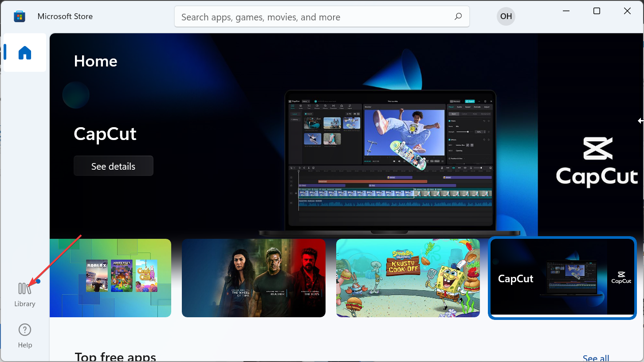The width and height of the screenshot is (644, 362).
Task: Minimize the Microsoft Store window
Action: pyautogui.click(x=566, y=11)
